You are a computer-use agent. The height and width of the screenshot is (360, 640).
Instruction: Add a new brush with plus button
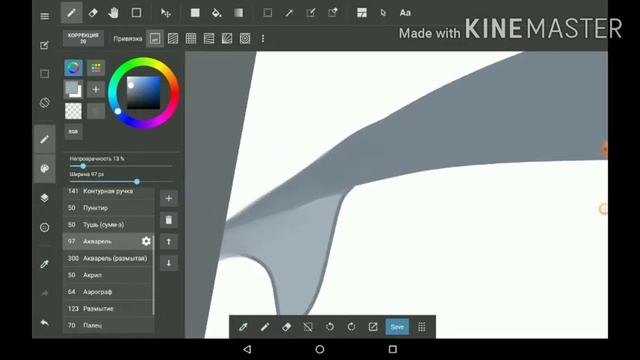point(169,198)
